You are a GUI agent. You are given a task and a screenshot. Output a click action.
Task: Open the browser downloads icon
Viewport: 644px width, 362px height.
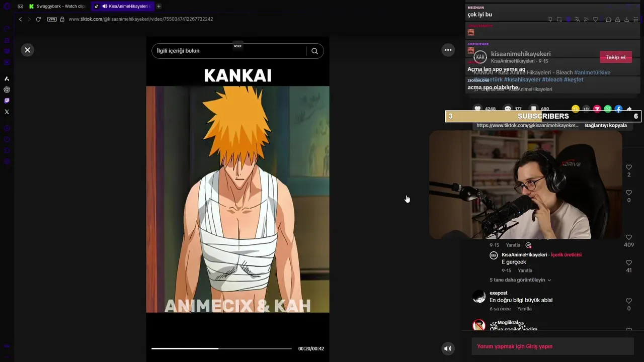coord(626,19)
